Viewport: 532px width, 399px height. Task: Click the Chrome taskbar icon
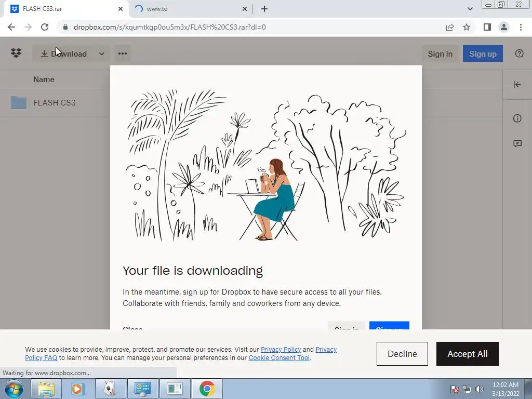(x=207, y=389)
